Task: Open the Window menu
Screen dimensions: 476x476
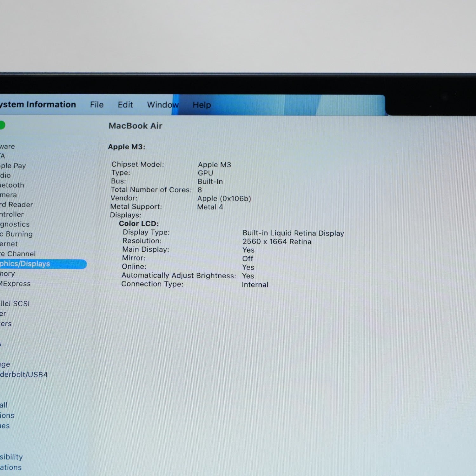Action: coord(163,105)
